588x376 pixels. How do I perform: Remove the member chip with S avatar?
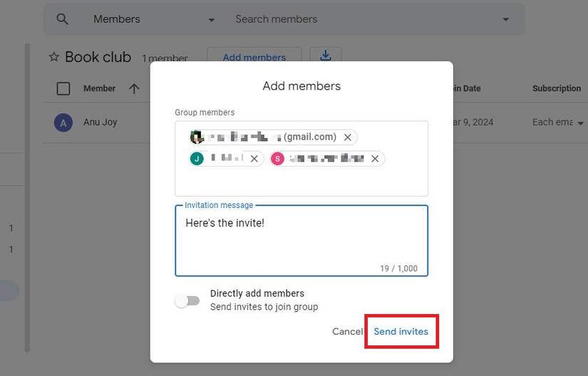(375, 159)
